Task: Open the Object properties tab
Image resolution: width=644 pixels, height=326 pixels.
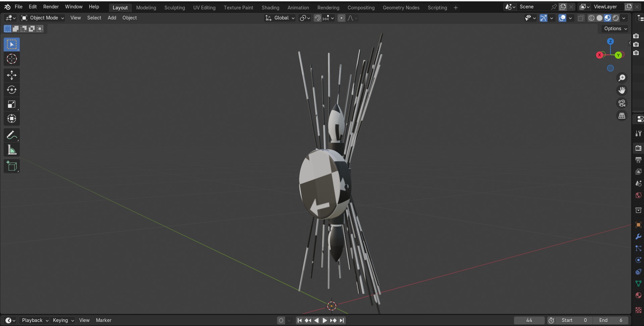Action: coord(638,225)
